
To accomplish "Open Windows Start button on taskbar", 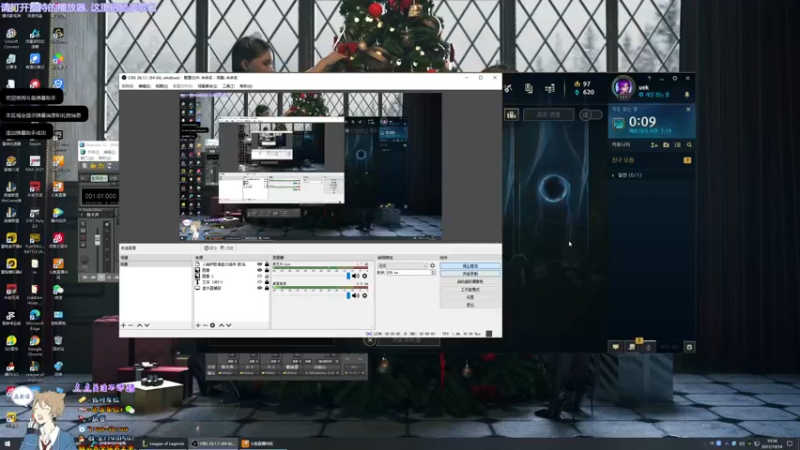I will (7, 444).
